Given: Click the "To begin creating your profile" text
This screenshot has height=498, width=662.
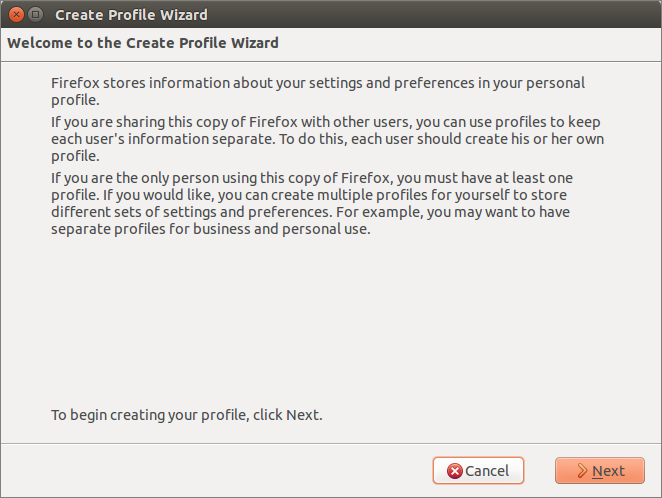Looking at the screenshot, I should 186,414.
